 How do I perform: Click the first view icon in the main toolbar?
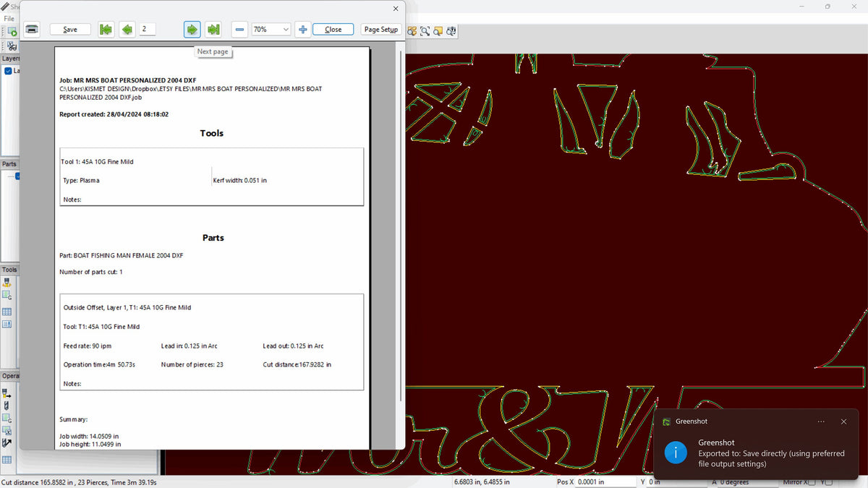[x=412, y=31]
